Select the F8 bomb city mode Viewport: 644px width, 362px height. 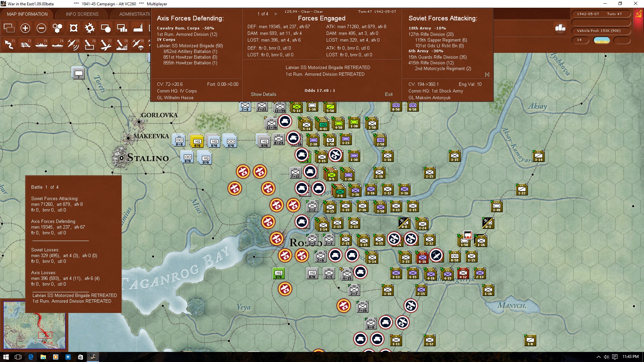coord(121,44)
